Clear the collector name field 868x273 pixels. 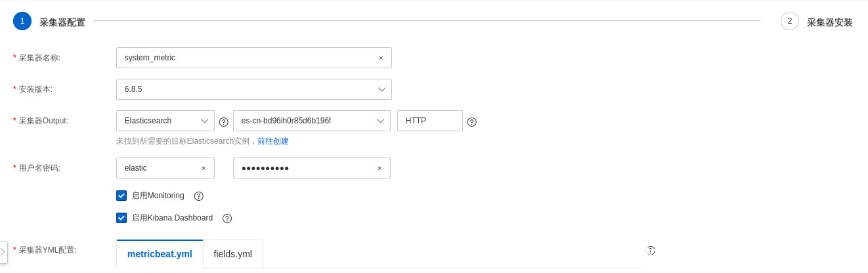(381, 58)
